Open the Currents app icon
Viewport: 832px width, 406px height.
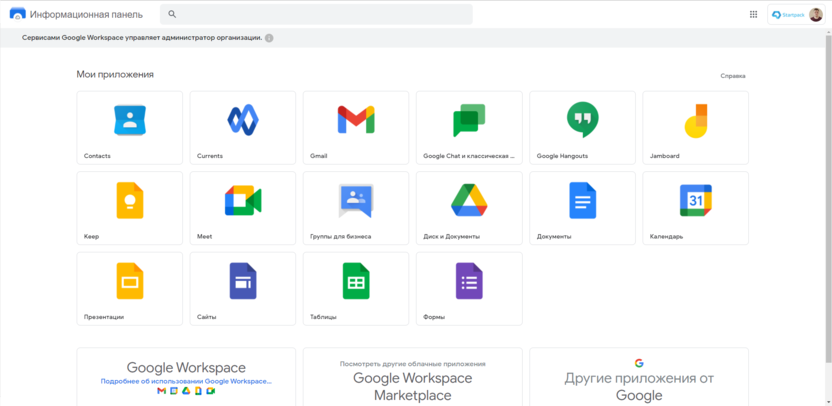coord(242,120)
